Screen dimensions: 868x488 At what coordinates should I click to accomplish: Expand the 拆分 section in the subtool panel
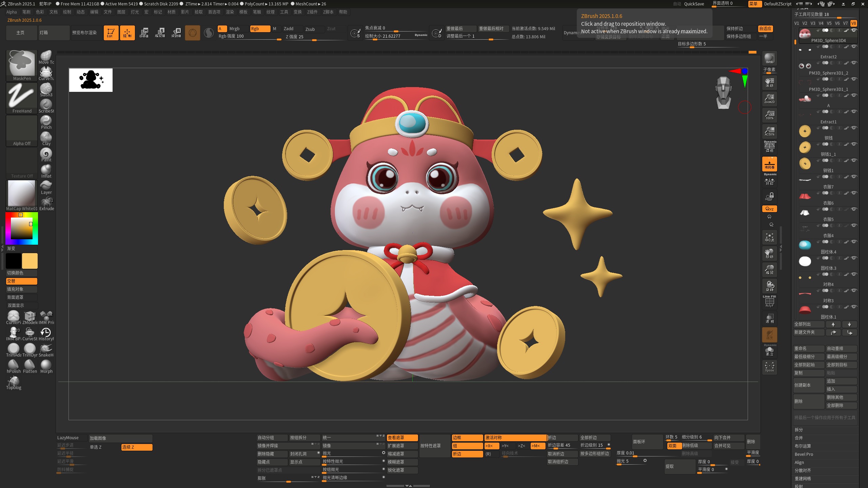coord(799,430)
